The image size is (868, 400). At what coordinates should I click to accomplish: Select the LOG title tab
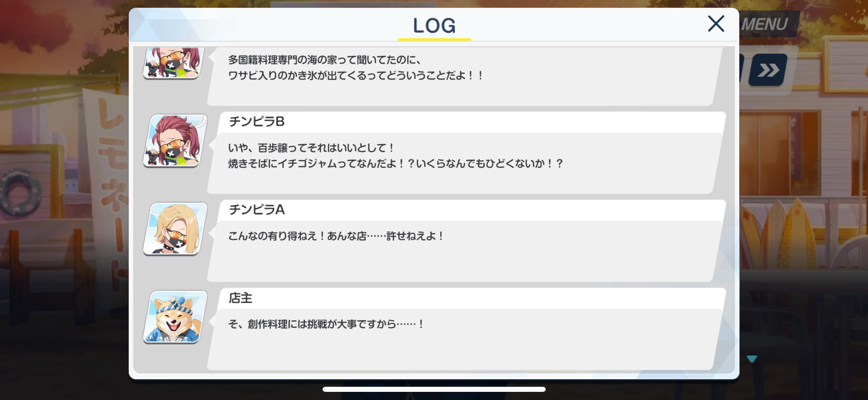click(x=434, y=25)
